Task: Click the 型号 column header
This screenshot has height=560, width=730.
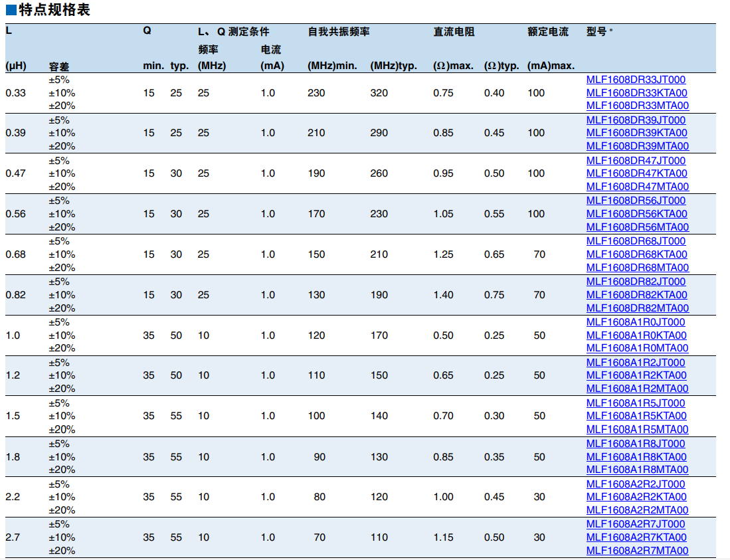Action: [596, 32]
